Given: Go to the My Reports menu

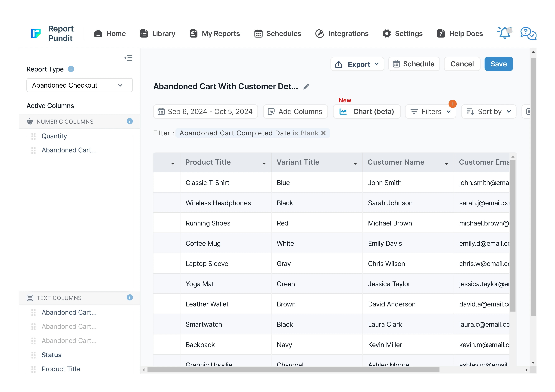Looking at the screenshot, I should pos(215,33).
